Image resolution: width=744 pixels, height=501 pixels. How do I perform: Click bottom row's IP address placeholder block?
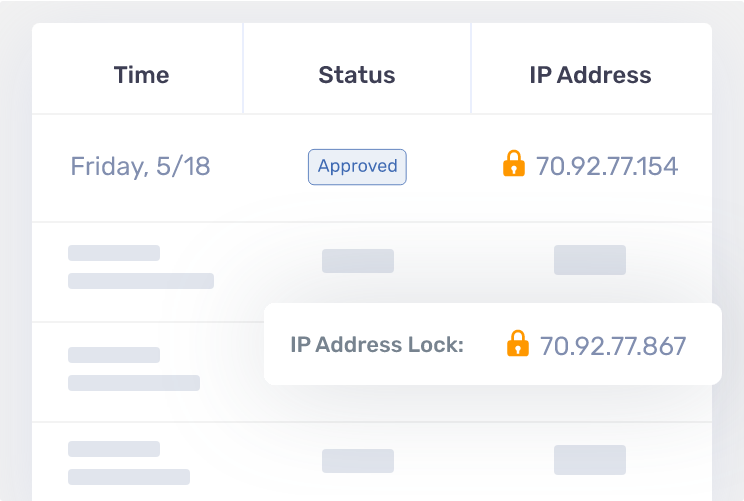590,460
